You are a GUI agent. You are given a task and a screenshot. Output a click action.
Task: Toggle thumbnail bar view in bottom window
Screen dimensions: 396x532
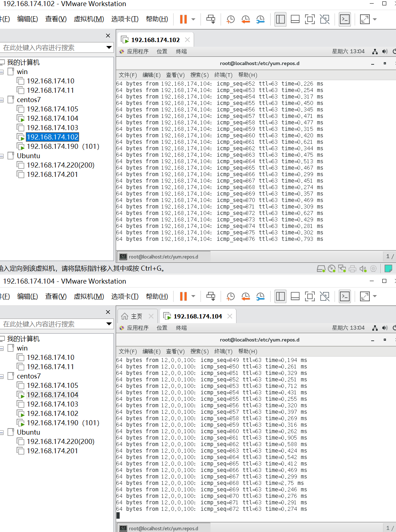[295, 296]
